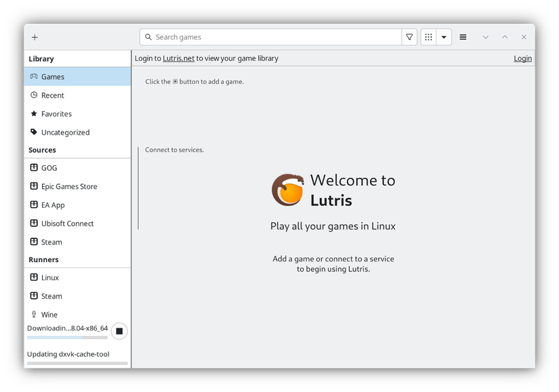Select Epic Games Store source
Image resolution: width=559 pixels, height=392 pixels.
78,186
